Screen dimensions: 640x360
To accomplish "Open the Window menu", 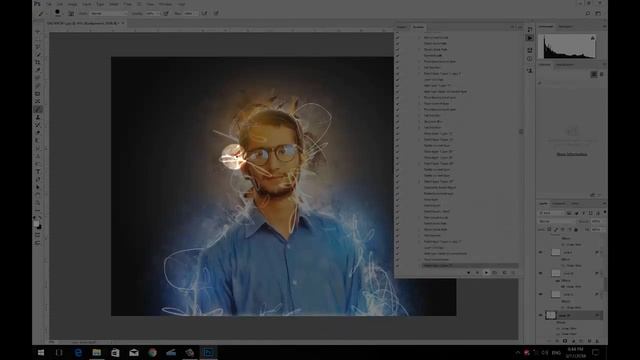I will (x=165, y=4).
